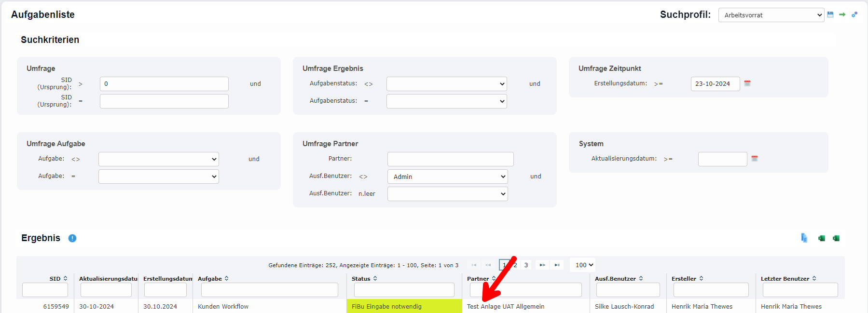
Task: Open the Aktualisierungsdatum calendar picker icon
Action: pos(755,159)
